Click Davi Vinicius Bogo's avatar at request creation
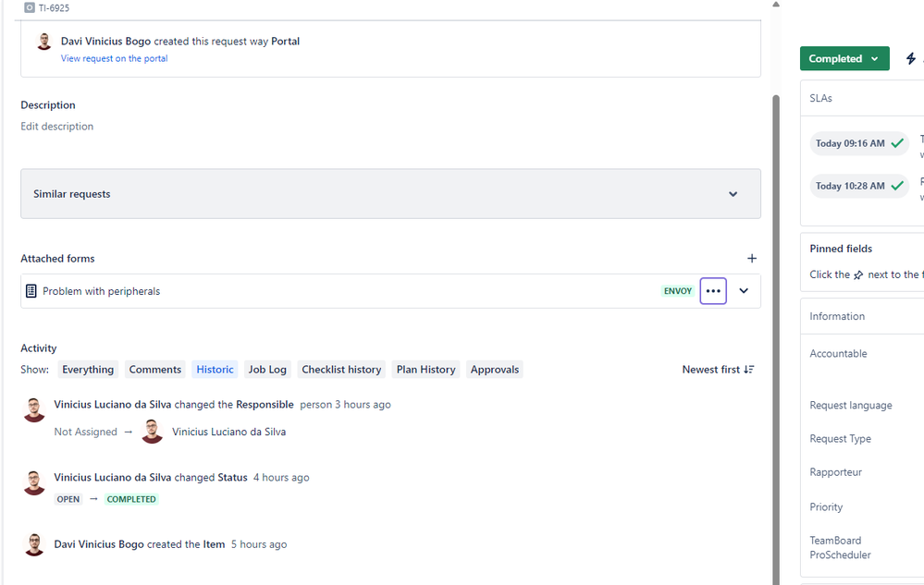This screenshot has width=924, height=585. [x=43, y=42]
